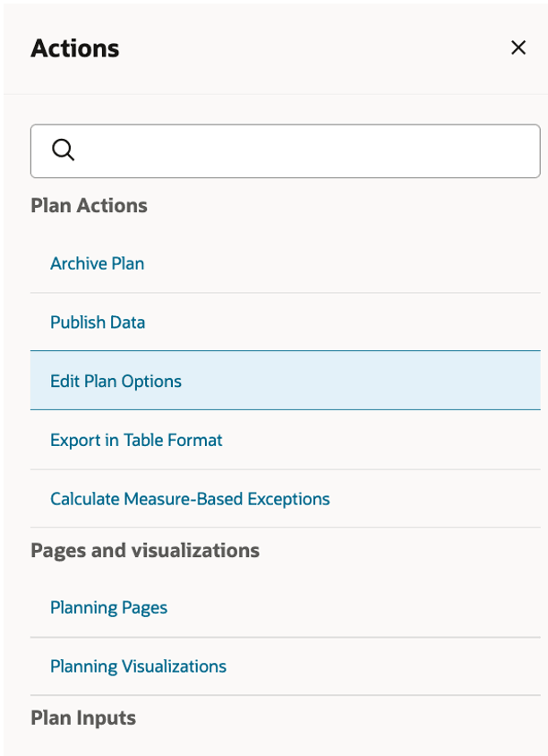Viewport: 548px width, 756px height.
Task: Click the magnifying glass search icon
Action: (x=63, y=150)
